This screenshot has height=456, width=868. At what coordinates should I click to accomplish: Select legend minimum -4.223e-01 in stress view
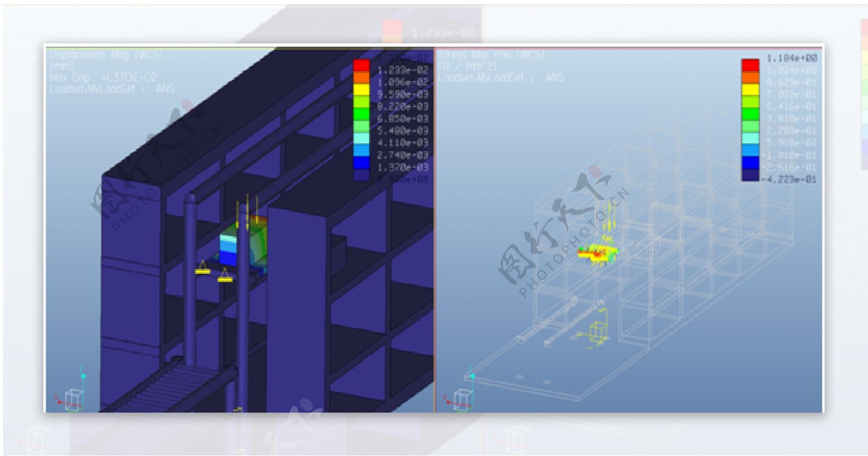[x=789, y=179]
